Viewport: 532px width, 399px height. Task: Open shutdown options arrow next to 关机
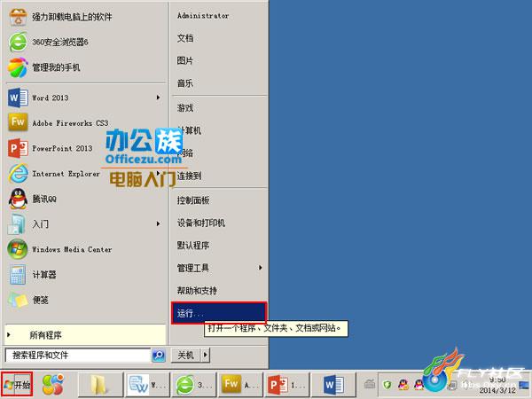click(206, 356)
